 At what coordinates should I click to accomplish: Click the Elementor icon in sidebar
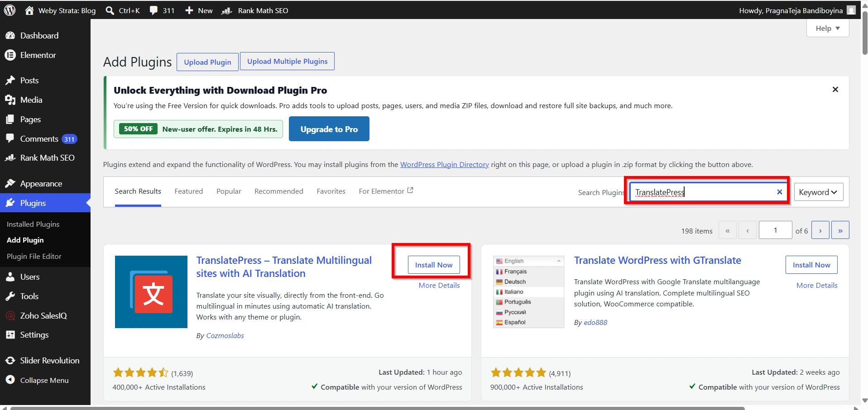point(10,55)
